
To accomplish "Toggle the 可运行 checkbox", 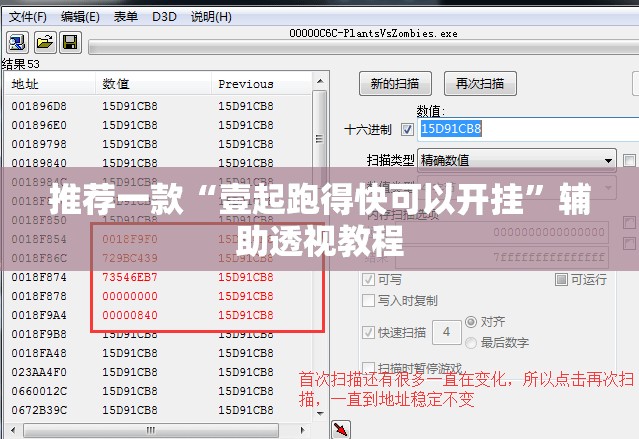I will pyautogui.click(x=561, y=279).
